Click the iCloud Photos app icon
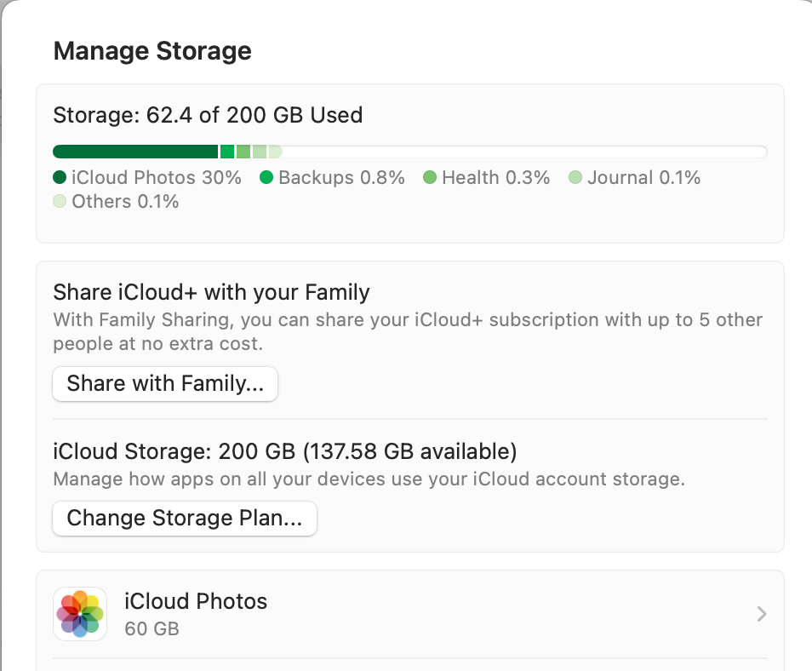The height and width of the screenshot is (671, 812). (x=79, y=613)
